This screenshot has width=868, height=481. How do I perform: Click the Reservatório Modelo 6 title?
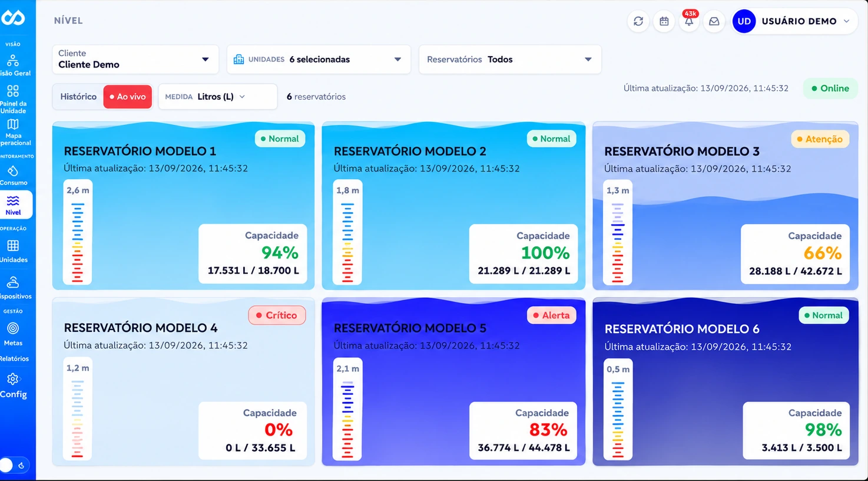pos(682,328)
